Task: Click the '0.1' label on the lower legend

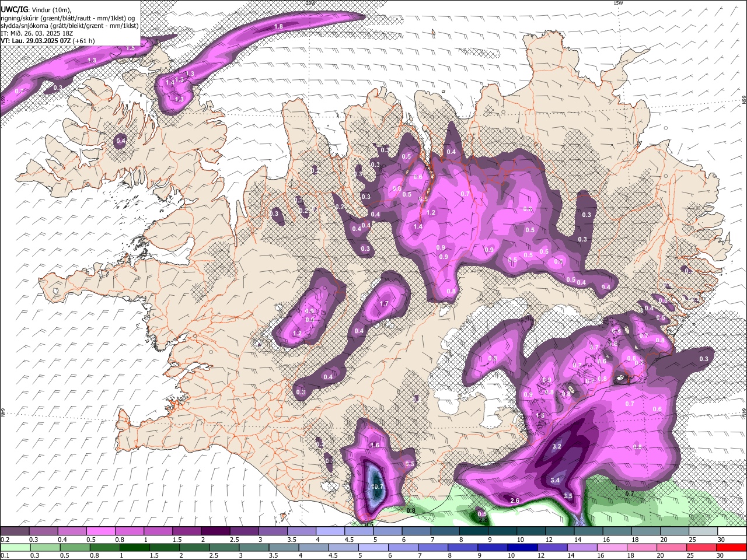Action: [5, 556]
